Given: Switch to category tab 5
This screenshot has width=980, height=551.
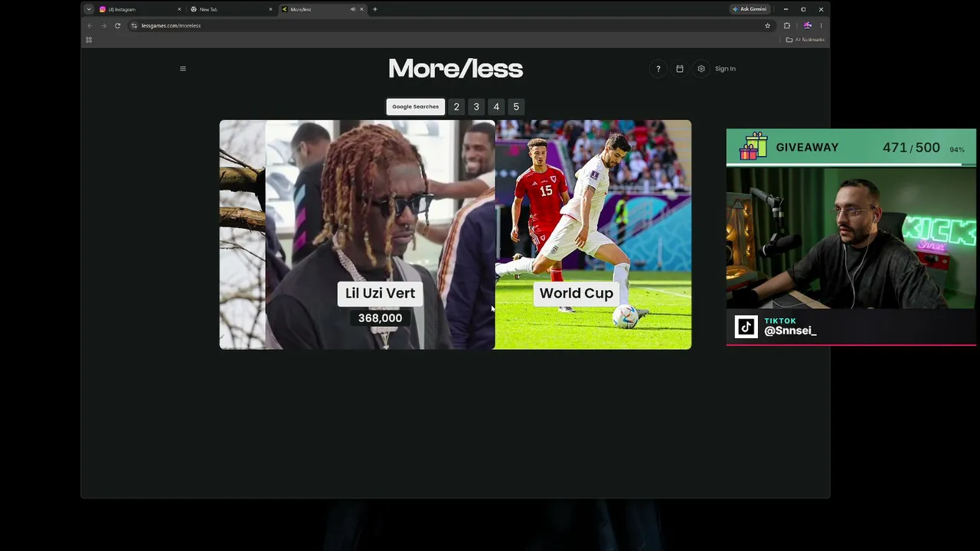Looking at the screenshot, I should (x=516, y=107).
